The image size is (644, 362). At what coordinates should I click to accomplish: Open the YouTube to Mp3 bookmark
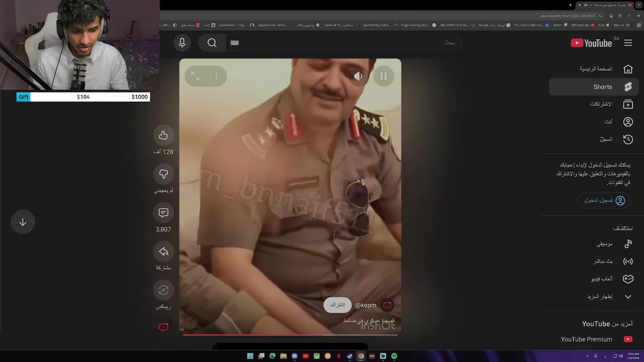tap(532, 25)
